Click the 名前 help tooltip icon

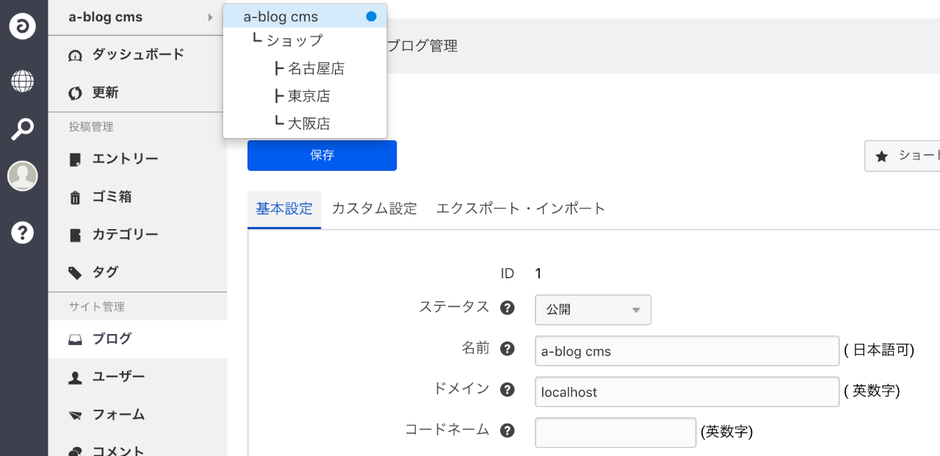coord(507,350)
